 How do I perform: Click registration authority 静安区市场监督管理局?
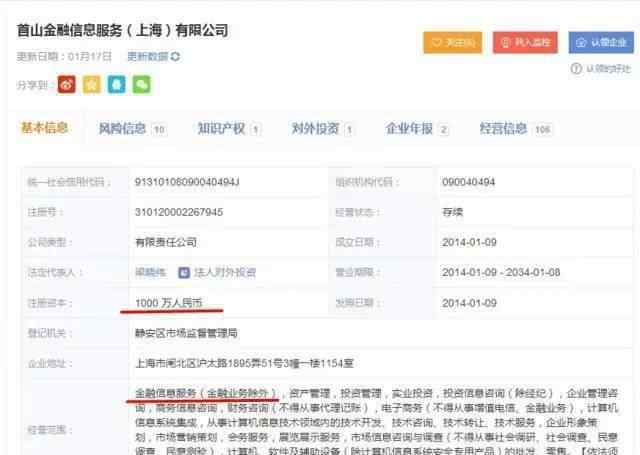pos(186,333)
